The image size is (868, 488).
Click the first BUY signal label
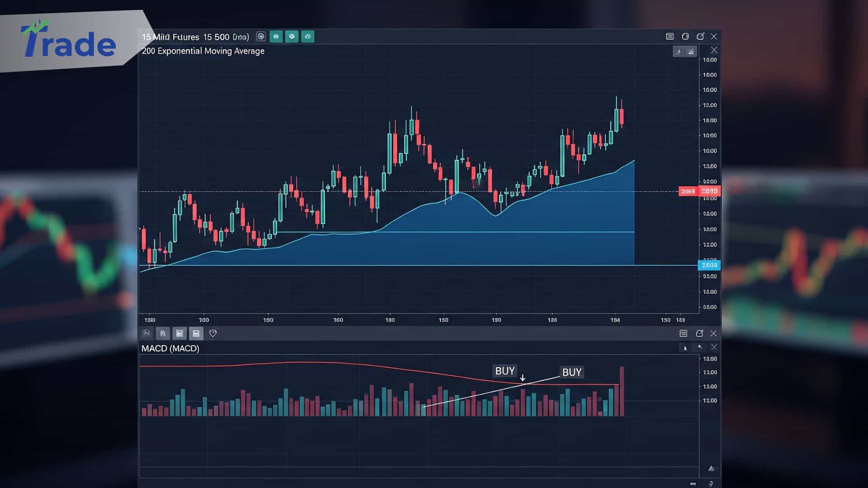(x=505, y=371)
